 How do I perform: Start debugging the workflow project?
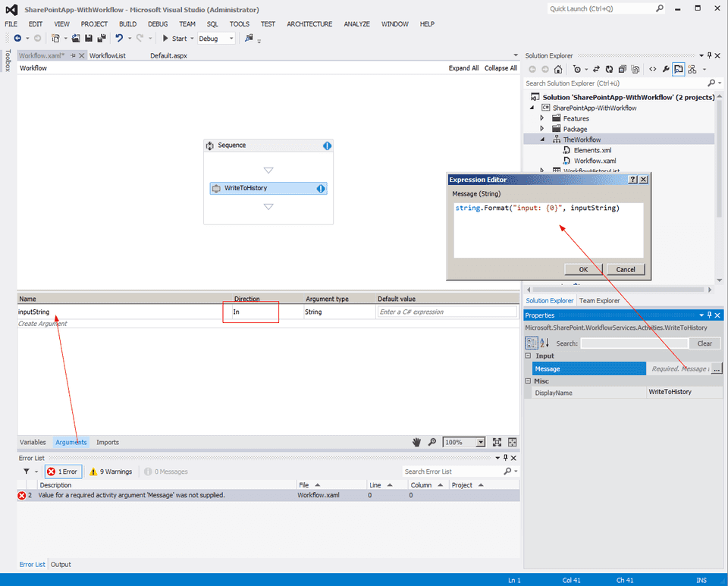click(x=174, y=38)
